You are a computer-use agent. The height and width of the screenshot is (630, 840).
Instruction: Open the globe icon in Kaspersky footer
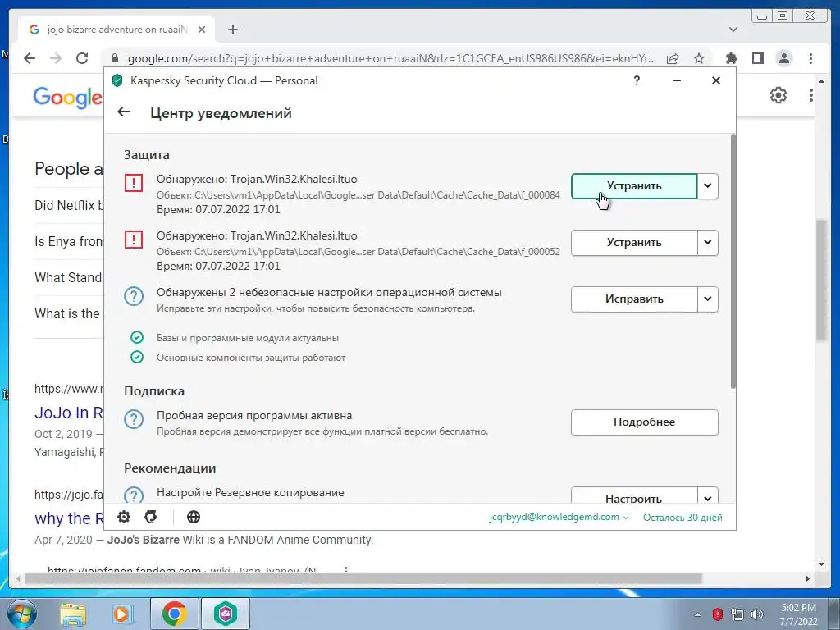coord(194,517)
